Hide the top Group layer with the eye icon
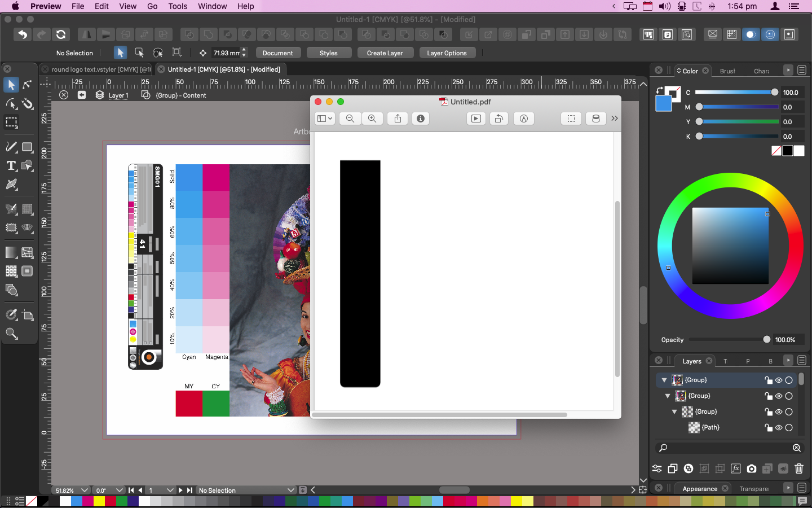The height and width of the screenshot is (508, 812). (779, 380)
